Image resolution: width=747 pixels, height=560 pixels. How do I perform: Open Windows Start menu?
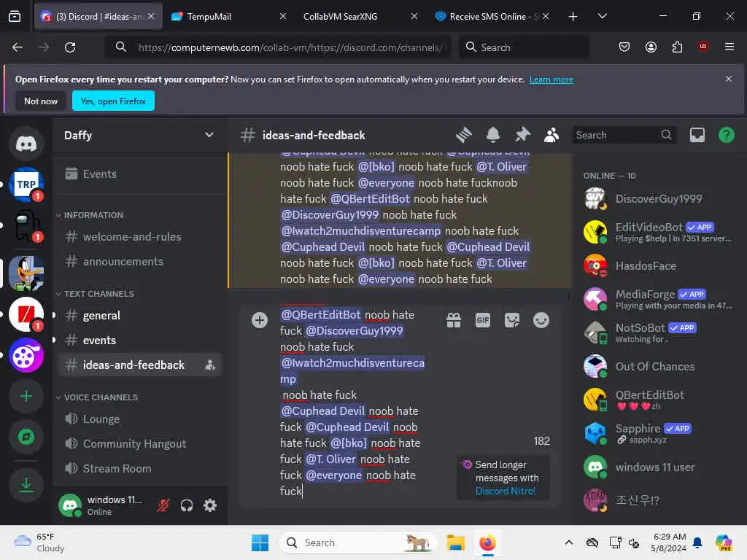click(260, 542)
